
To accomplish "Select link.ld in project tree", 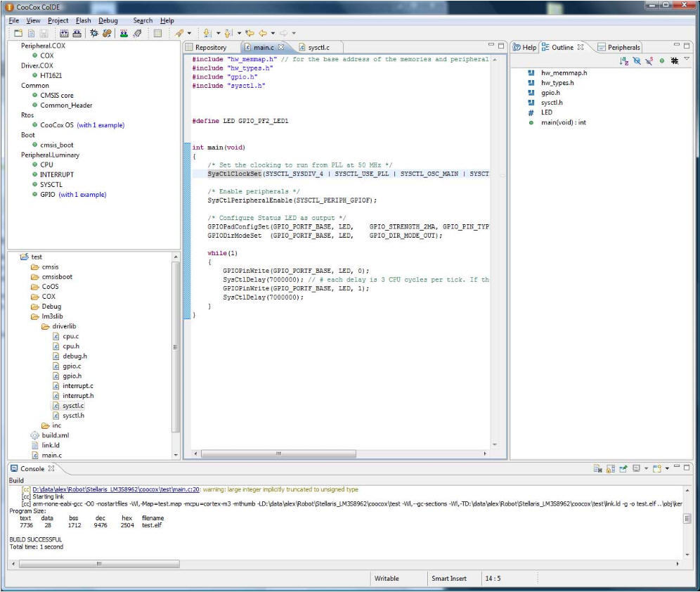I will pos(46,445).
